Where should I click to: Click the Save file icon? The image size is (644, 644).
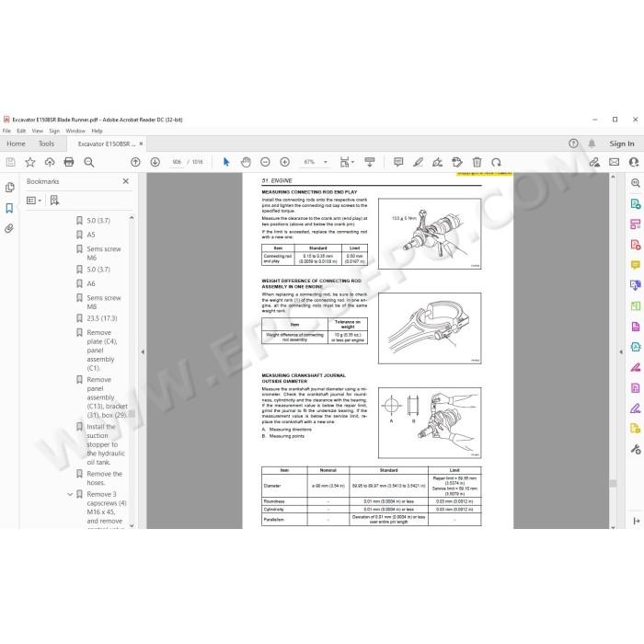click(11, 162)
